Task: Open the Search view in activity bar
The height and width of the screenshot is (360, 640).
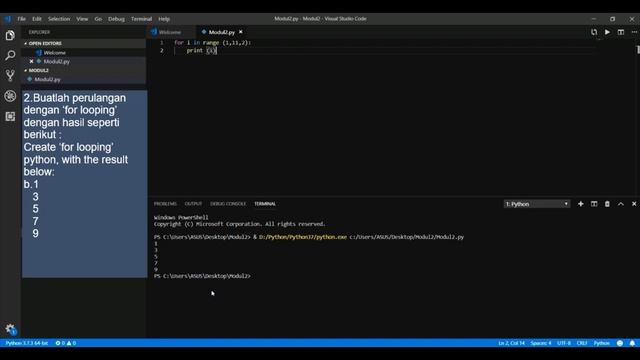Action: pos(10,55)
